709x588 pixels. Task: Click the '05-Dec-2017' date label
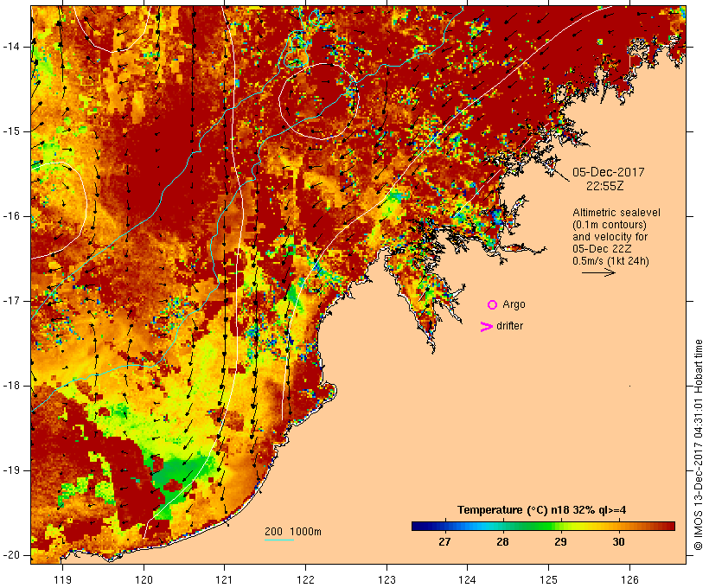[x=608, y=172]
